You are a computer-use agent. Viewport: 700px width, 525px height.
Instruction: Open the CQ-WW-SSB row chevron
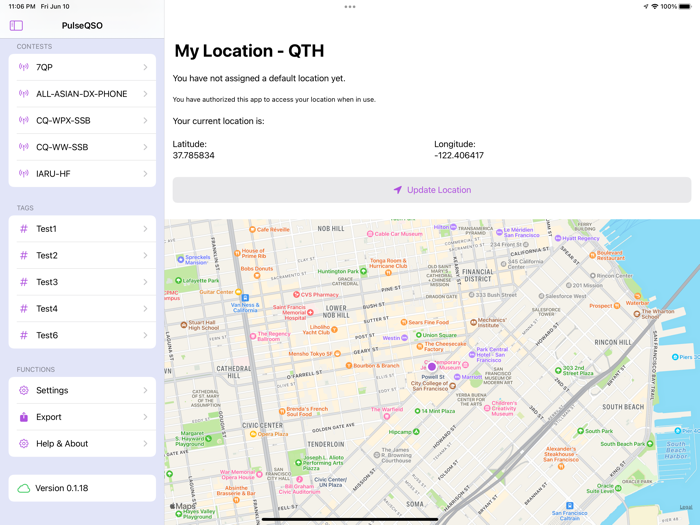coord(145,147)
